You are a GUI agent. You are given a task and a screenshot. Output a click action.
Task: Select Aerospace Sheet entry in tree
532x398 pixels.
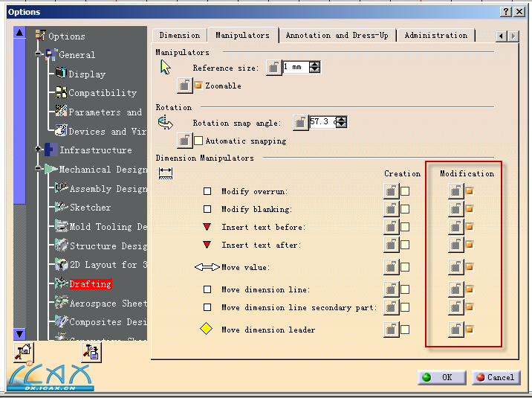[108, 303]
